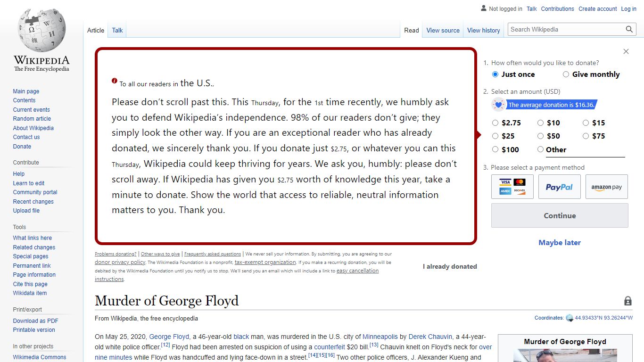Click Contact us in sidebar
The width and height of the screenshot is (644, 362).
26,137
